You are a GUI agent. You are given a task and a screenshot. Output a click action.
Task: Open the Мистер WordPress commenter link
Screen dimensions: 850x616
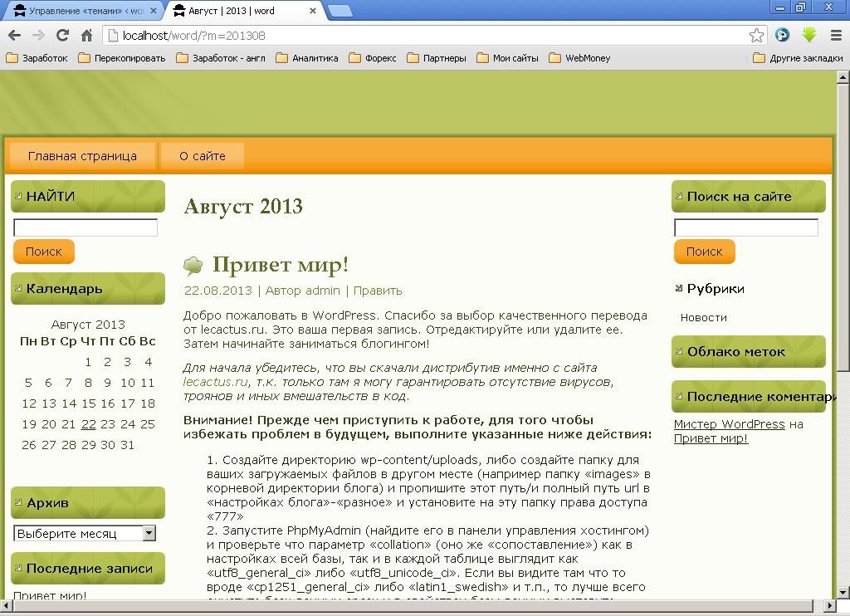tap(729, 424)
